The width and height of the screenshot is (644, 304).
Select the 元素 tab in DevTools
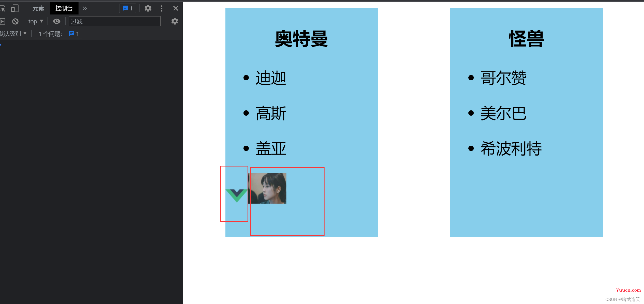pos(36,7)
